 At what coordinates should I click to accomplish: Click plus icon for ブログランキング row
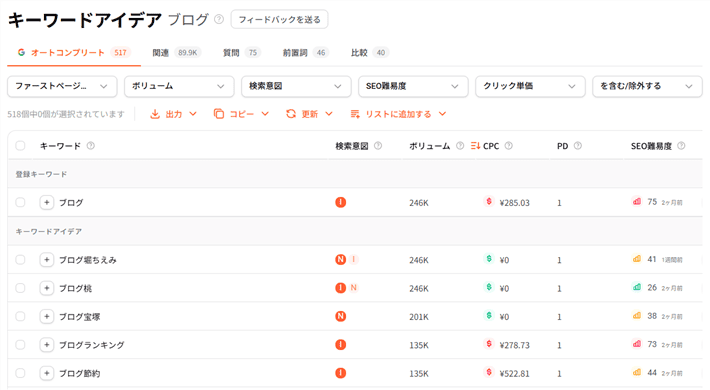tap(47, 345)
